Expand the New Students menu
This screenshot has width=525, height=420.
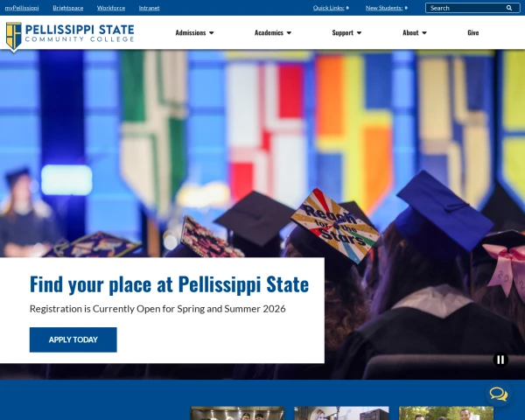pyautogui.click(x=387, y=8)
